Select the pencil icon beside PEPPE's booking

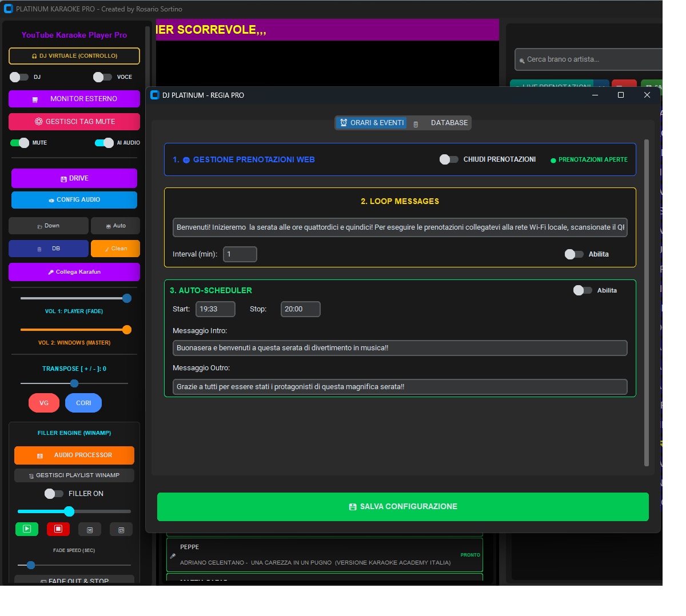[x=173, y=555]
